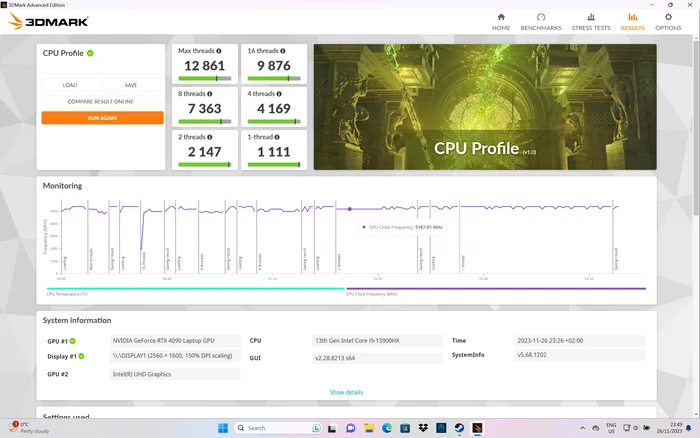Screen dimensions: 700x438
Task: Click the GUI version v2.28.8213 s64
Action: 377,358
